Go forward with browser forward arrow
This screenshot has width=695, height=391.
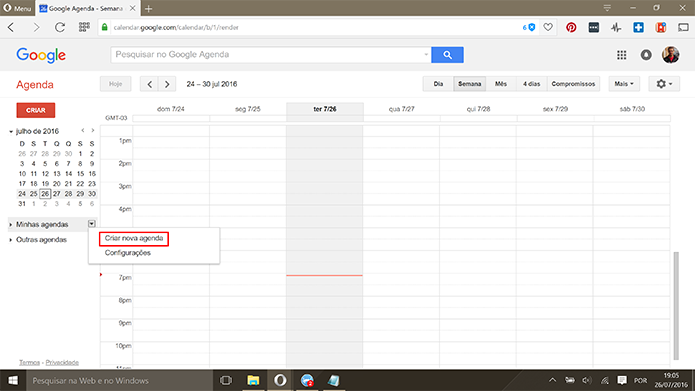(x=36, y=27)
